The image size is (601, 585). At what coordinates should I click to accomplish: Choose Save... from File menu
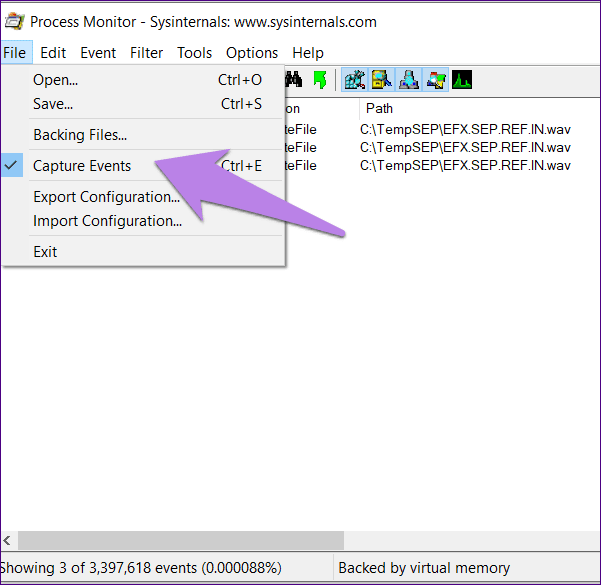tap(142, 104)
